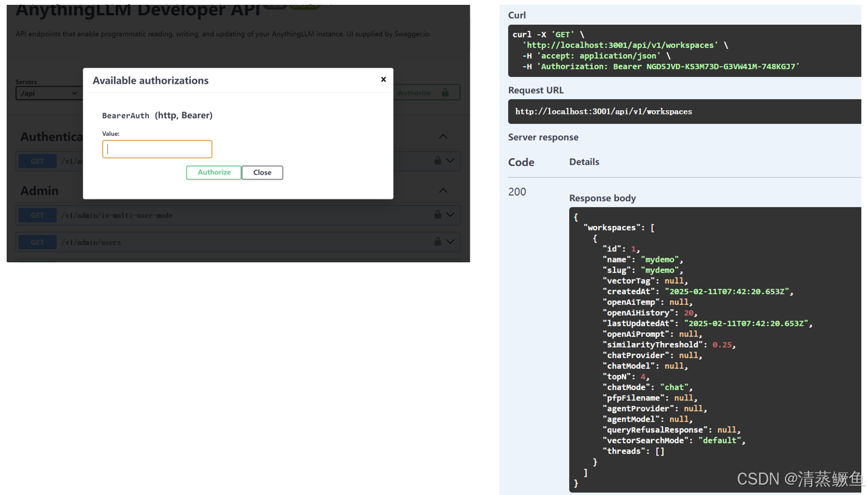Viewport: 868px width, 495px height.
Task: Close the dialog with the X icon
Action: (x=383, y=79)
